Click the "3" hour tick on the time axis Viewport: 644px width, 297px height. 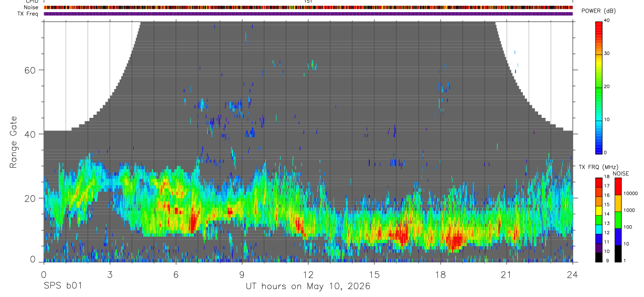[110, 274]
